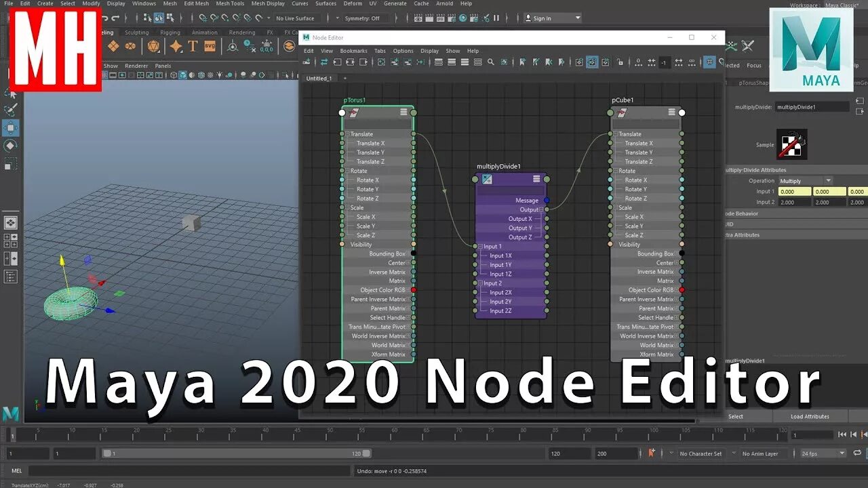
Task: Set nodes to Custom view mode icon
Action: 477,62
